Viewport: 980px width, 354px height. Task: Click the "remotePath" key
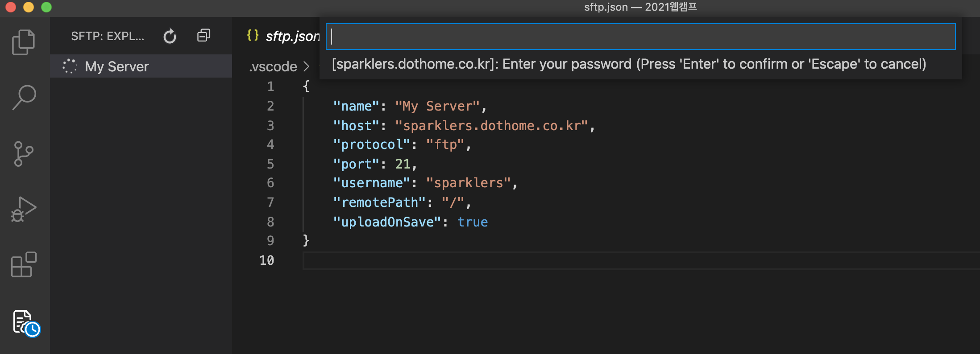click(379, 202)
